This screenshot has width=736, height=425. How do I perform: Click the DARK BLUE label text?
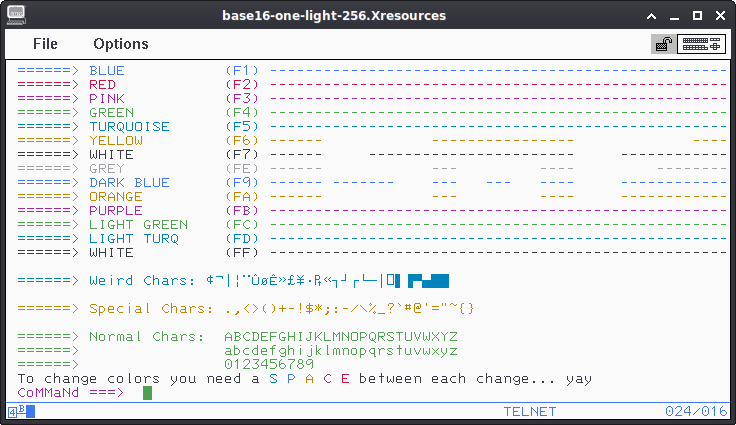pos(130,183)
